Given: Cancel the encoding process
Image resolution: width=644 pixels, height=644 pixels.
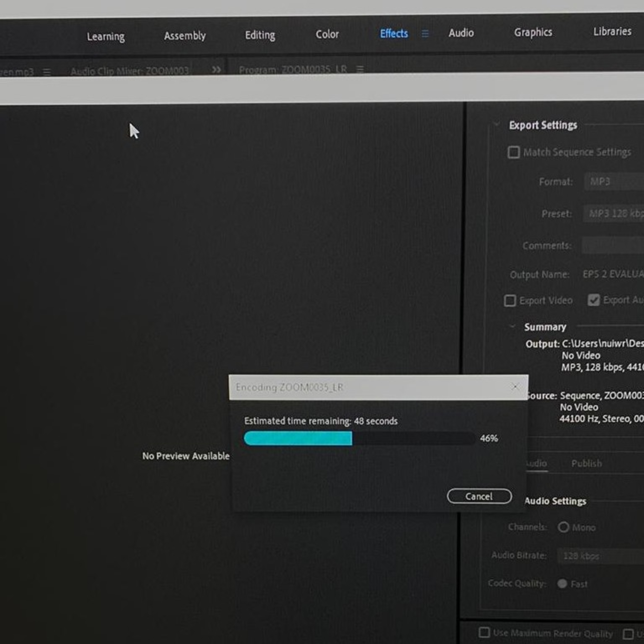Looking at the screenshot, I should tap(479, 496).
